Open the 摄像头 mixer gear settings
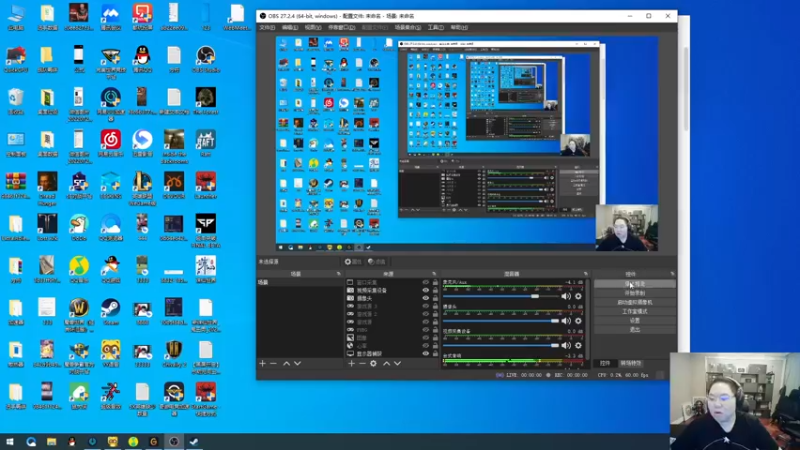The height and width of the screenshot is (450, 800). tap(578, 320)
